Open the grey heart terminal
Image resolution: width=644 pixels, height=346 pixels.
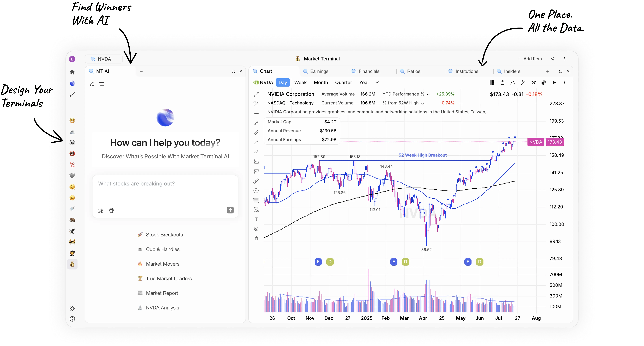72,176
